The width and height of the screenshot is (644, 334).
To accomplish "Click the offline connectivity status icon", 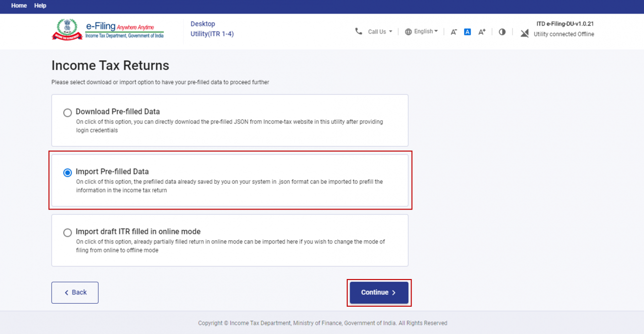I will pyautogui.click(x=524, y=34).
